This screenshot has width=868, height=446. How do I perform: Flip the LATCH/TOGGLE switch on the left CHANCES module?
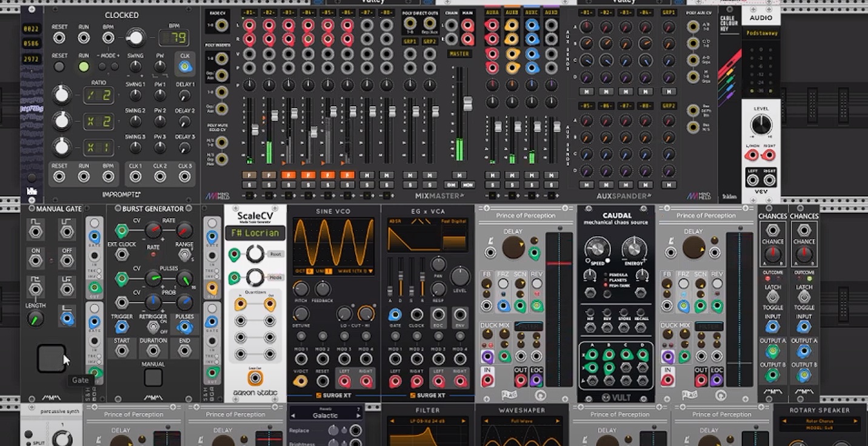click(x=773, y=297)
